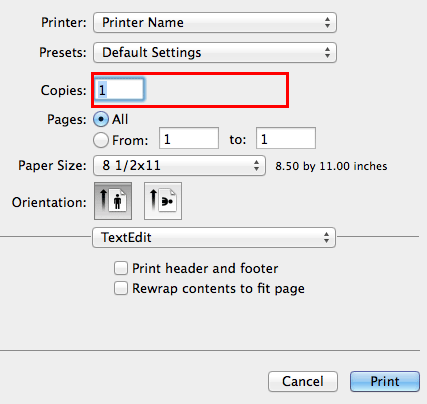Click the Presets popup arrows
427x404 pixels.
327,53
